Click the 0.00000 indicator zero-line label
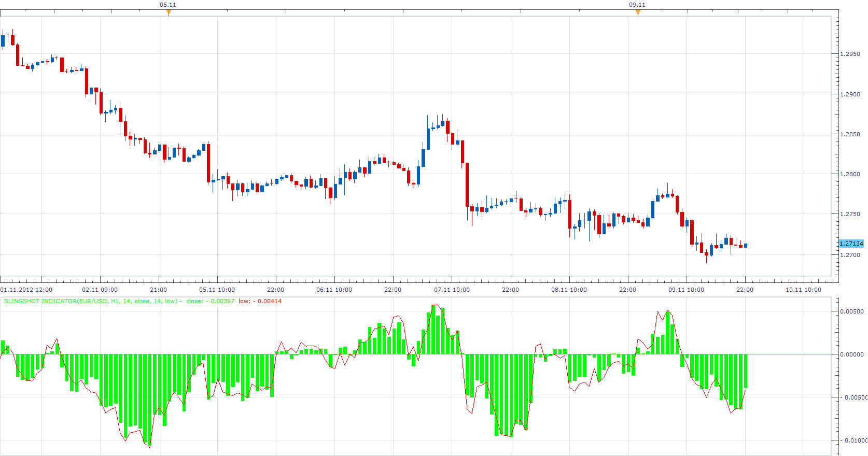 point(852,354)
